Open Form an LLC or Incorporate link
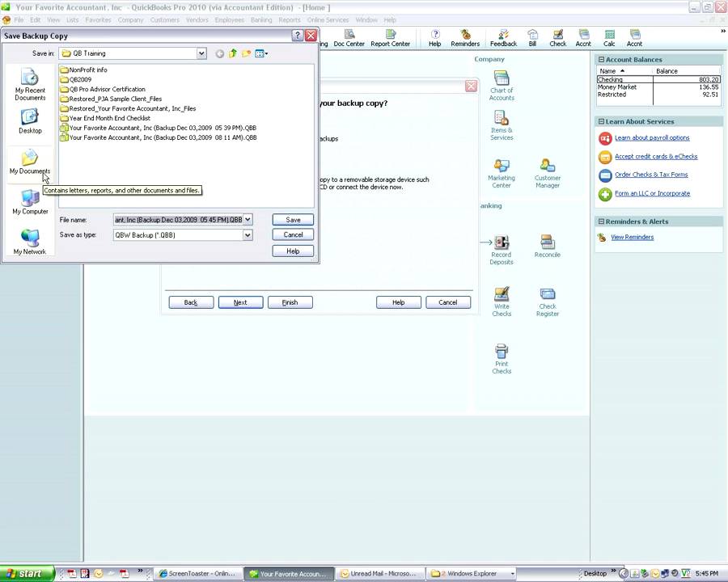Viewport: 728px width, 582px height. coord(652,193)
